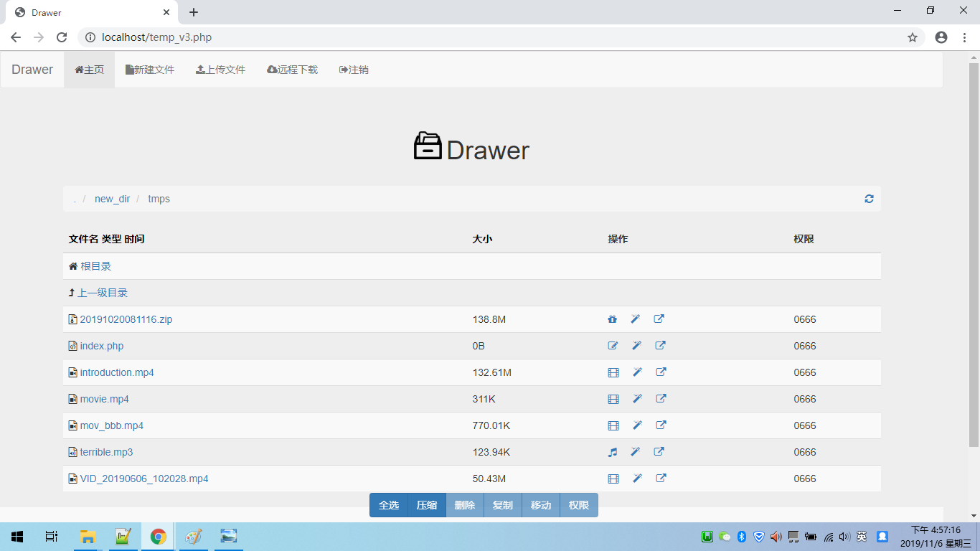
Task: Edit index.php with the pencil icon
Action: point(613,346)
